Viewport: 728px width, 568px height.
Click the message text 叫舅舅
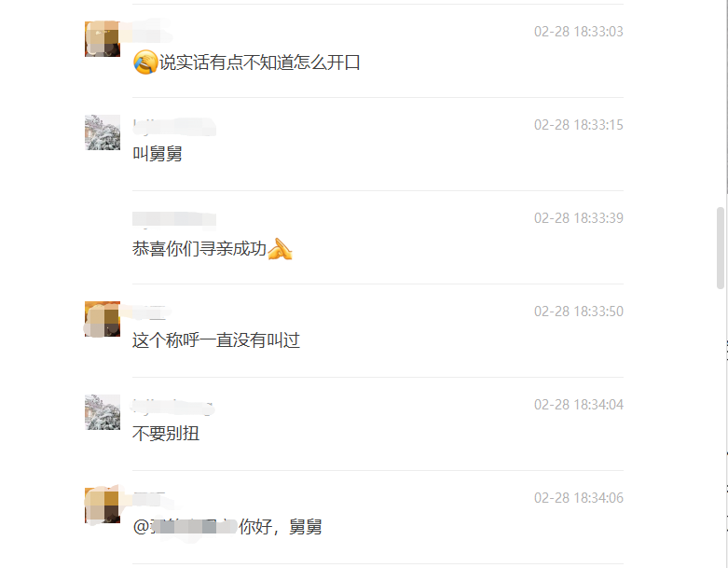[x=158, y=154]
